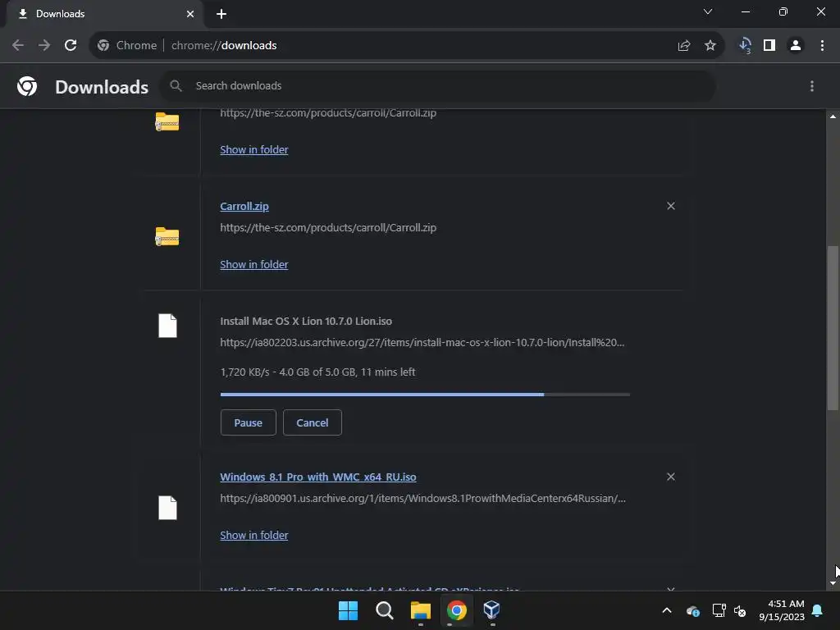Open taskbar Search
This screenshot has width=840, height=630.
point(385,610)
